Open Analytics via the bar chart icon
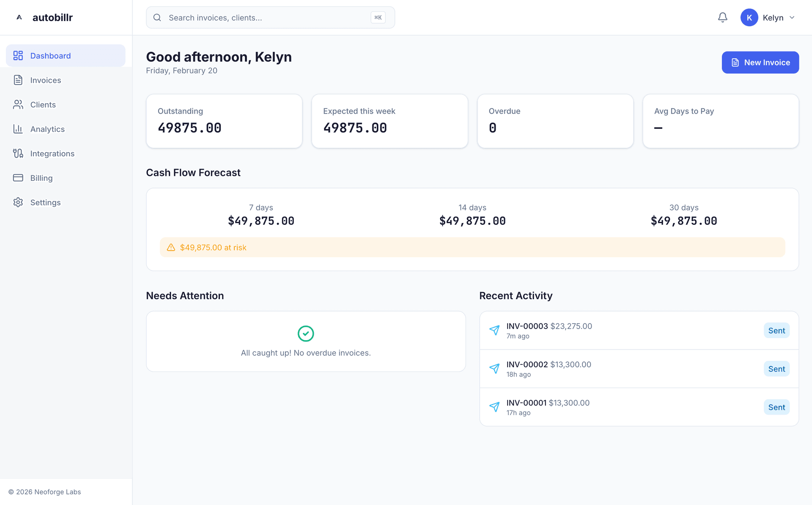Viewport: 812px width, 505px height. (18, 129)
